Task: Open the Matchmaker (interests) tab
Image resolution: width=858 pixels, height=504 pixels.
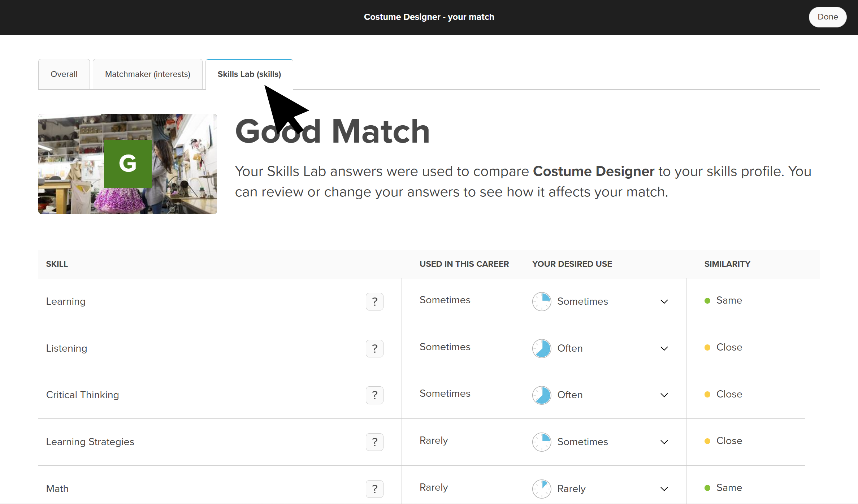Action: click(147, 74)
